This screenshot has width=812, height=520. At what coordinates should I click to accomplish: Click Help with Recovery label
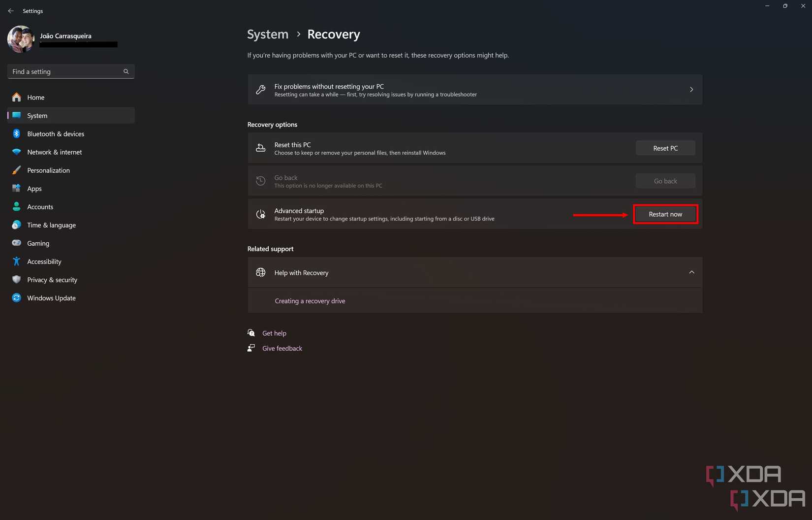point(301,273)
